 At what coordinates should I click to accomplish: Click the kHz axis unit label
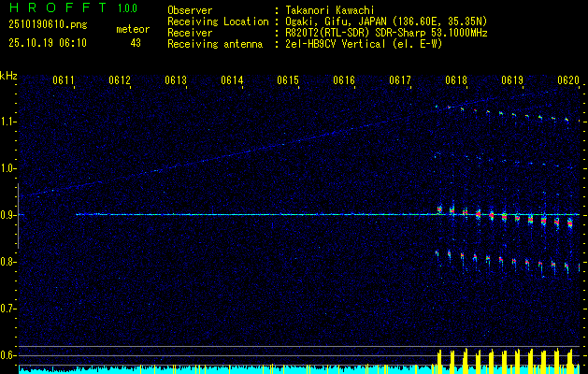(8, 76)
